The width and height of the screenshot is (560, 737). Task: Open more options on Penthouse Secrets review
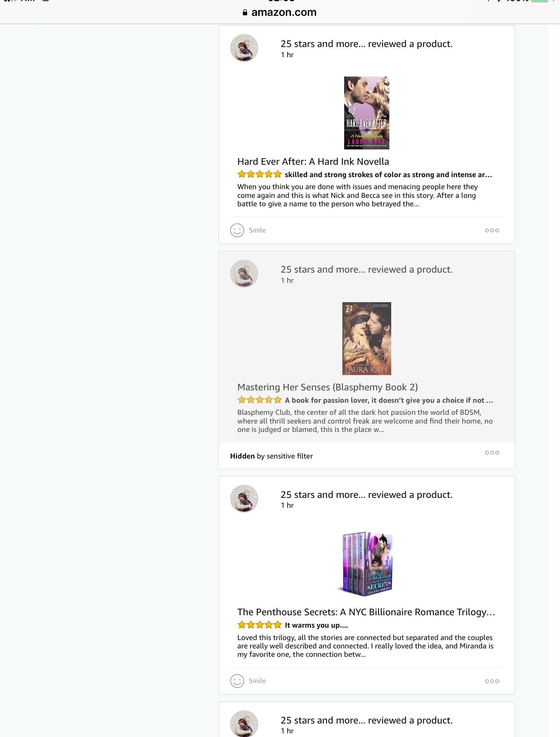coord(492,681)
